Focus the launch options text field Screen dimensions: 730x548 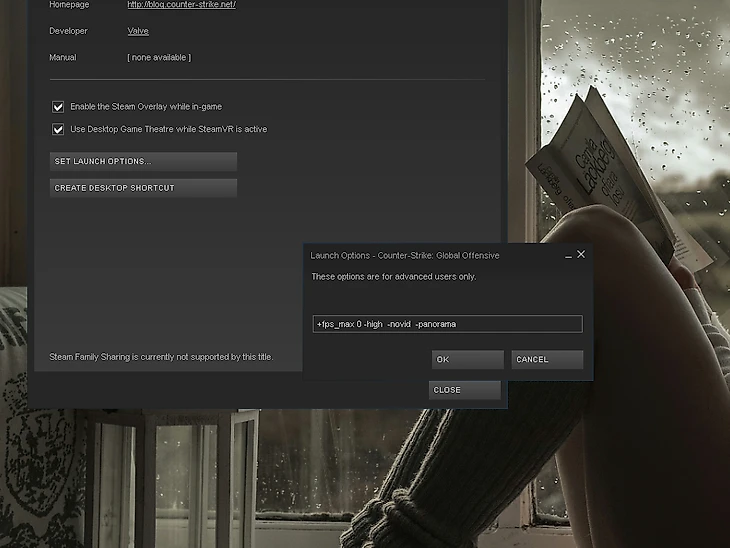[447, 324]
